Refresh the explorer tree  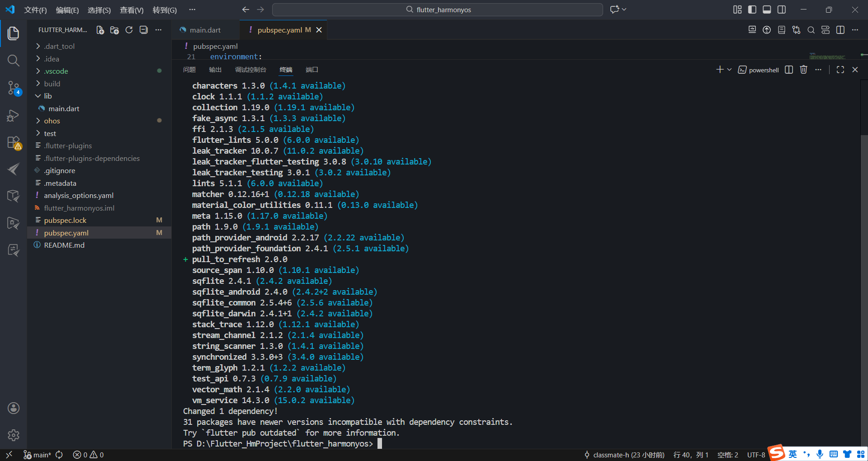click(129, 30)
